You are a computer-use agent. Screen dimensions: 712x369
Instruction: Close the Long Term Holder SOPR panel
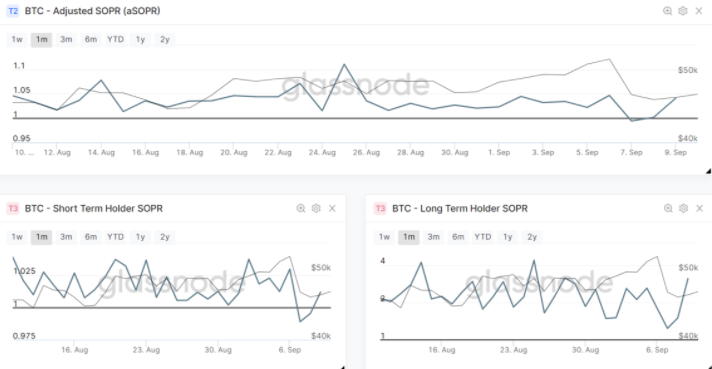(699, 208)
